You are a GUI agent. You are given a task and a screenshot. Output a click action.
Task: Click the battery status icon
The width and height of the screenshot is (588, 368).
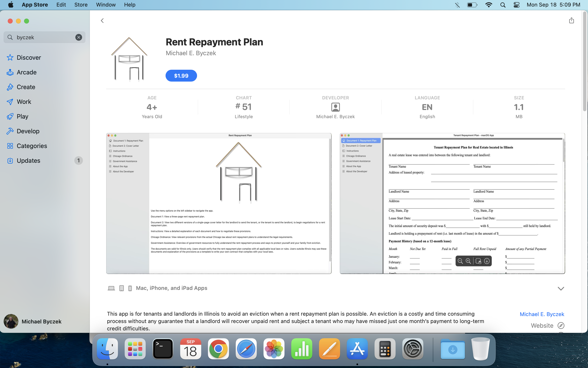click(472, 5)
